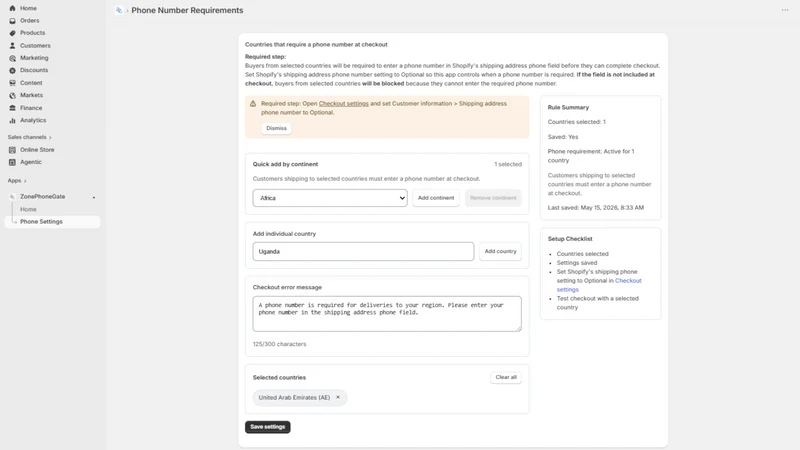
Task: Click the pin icon beside ZonePhoneGate
Action: 94,197
